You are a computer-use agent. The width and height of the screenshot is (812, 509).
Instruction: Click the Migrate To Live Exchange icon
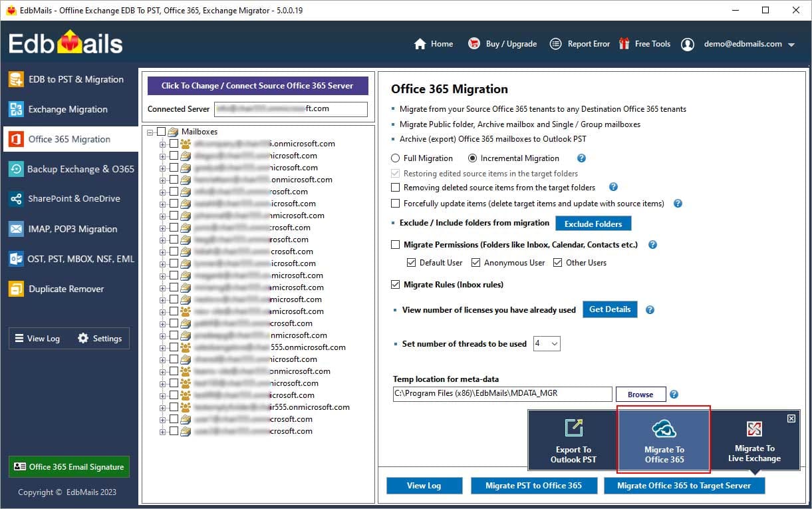754,428
